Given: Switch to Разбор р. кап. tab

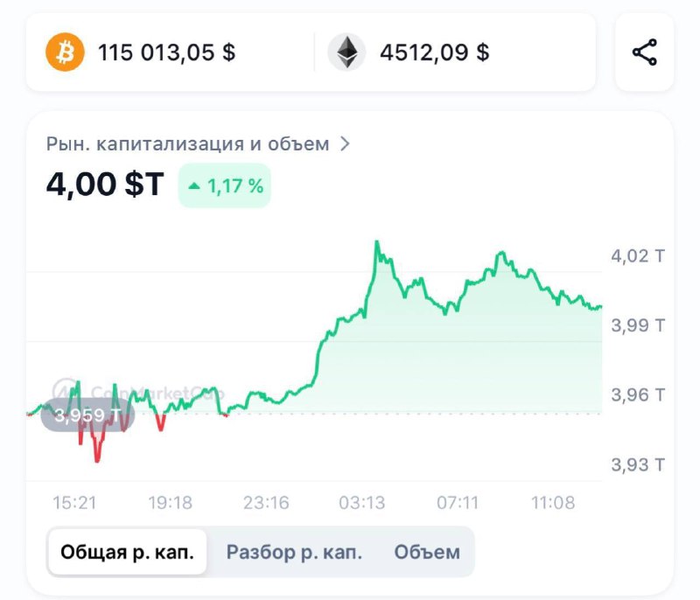Looking at the screenshot, I should point(294,552).
